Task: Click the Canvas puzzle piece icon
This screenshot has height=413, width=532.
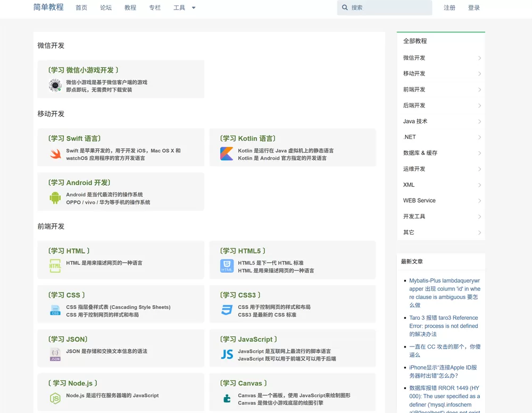Action: pyautogui.click(x=227, y=398)
